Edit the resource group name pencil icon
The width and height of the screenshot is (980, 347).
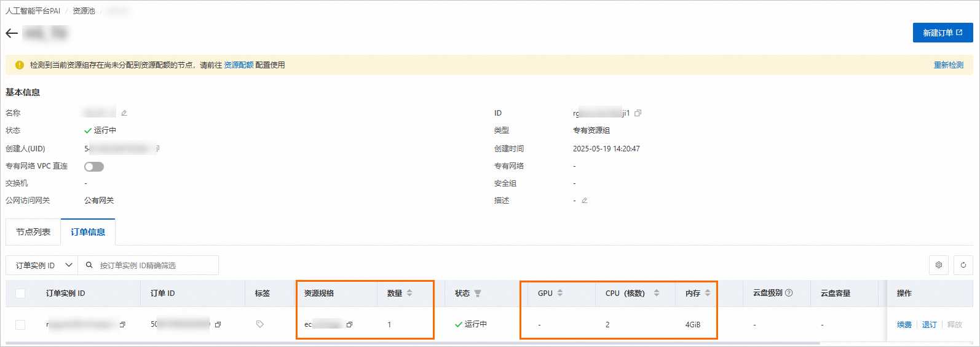124,113
